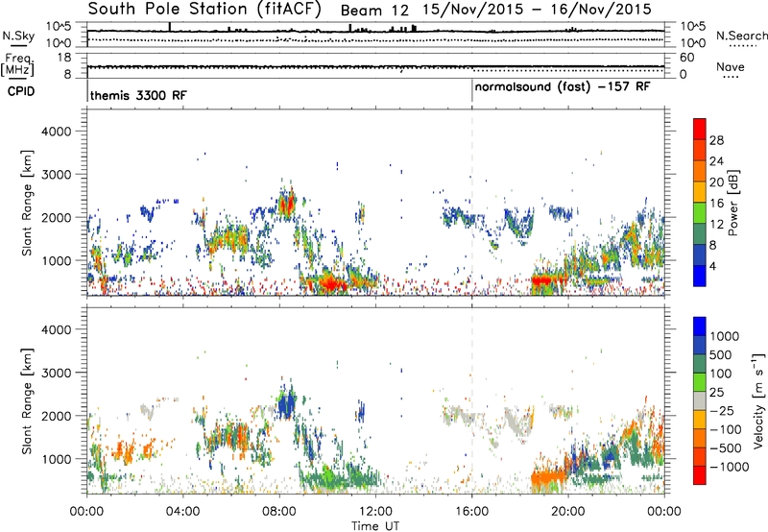The width and height of the screenshot is (768, 532).
Task: Click the "4" tick on Power color bar
Action: pyautogui.click(x=713, y=267)
